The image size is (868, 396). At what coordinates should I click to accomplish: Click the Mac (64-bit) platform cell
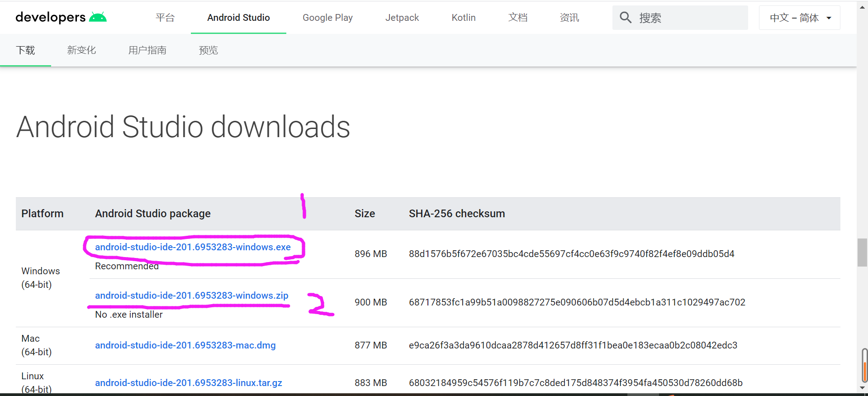pyautogui.click(x=37, y=345)
